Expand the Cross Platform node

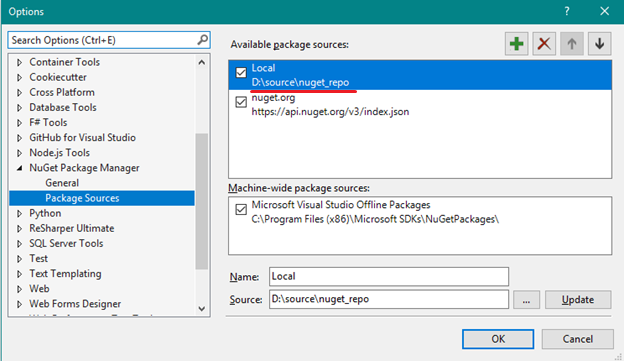click(x=19, y=93)
